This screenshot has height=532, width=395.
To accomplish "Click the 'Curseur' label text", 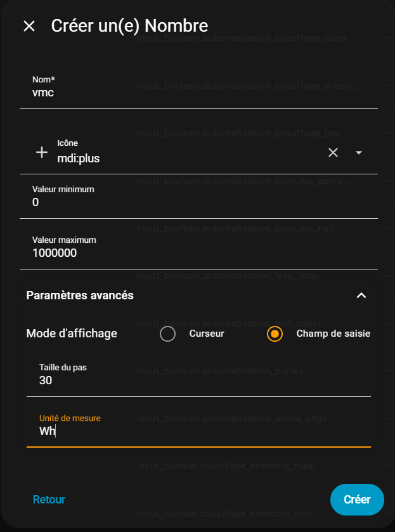I will pyautogui.click(x=207, y=334).
